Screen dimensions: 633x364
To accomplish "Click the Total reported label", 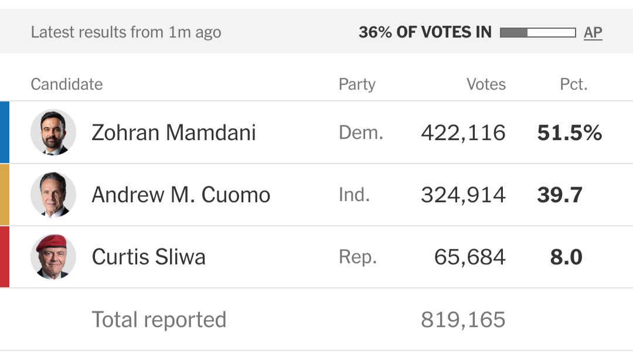I will (159, 319).
